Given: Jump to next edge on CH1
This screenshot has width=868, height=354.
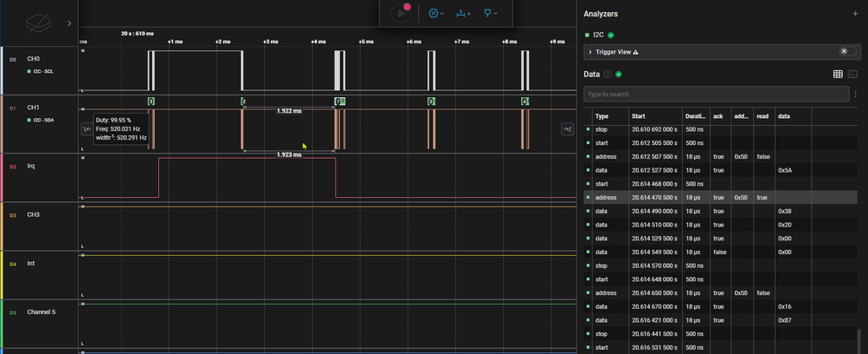Looking at the screenshot, I should [567, 129].
